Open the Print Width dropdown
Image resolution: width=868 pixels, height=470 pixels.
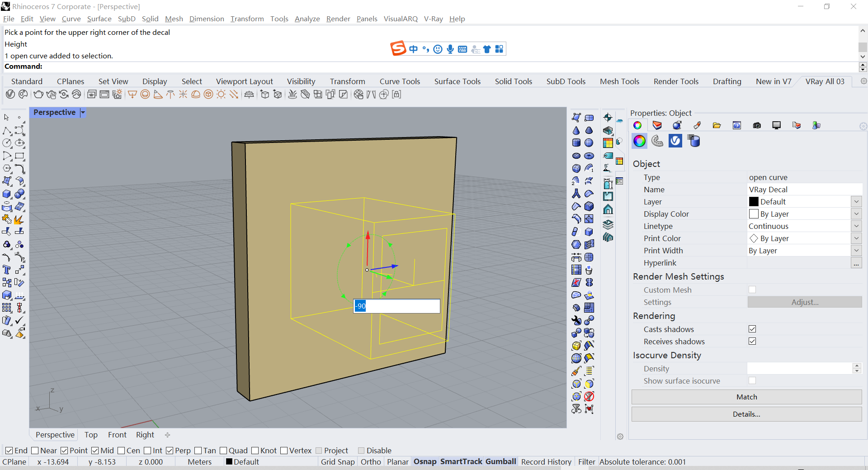[x=856, y=251]
